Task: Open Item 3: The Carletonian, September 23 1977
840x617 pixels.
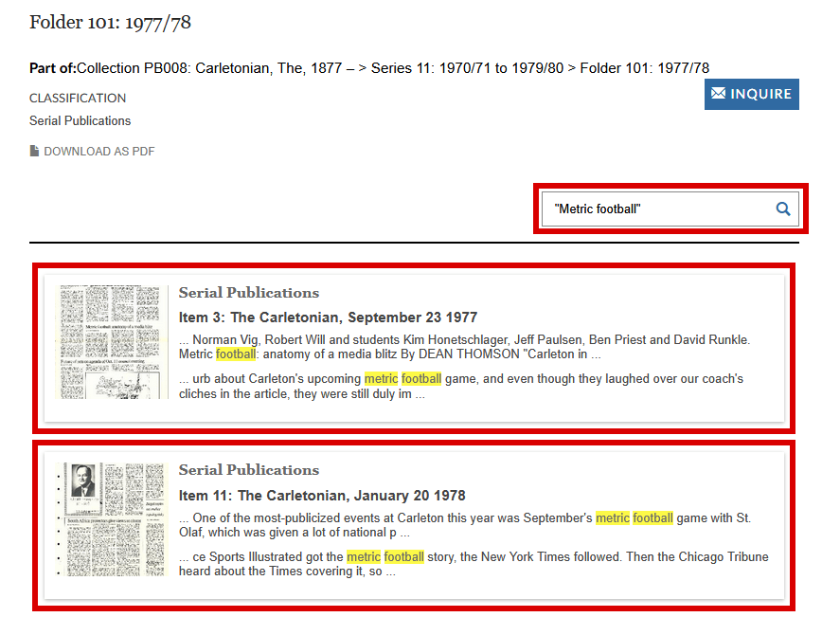Action: [x=328, y=318]
